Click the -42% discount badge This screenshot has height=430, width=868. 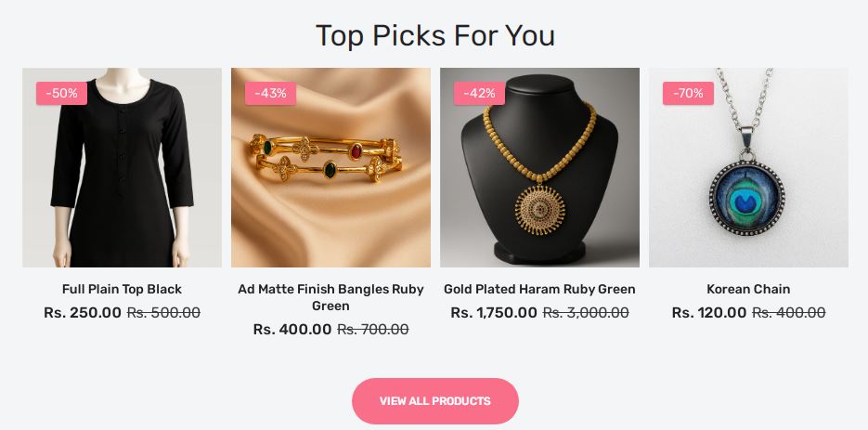479,93
